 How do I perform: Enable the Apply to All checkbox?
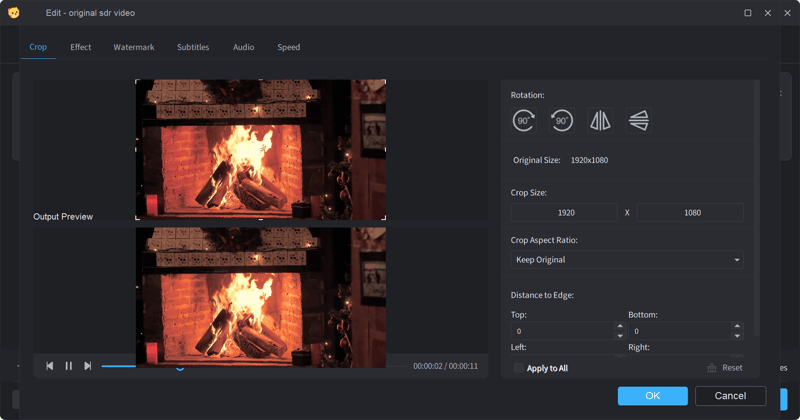click(x=519, y=368)
